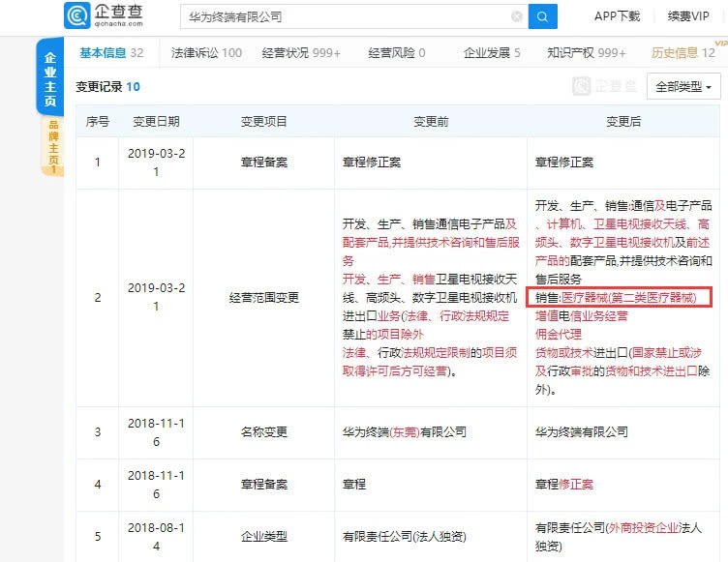Switch to the 法律诉讼 100 tab
This screenshot has height=562, width=728.
click(206, 53)
